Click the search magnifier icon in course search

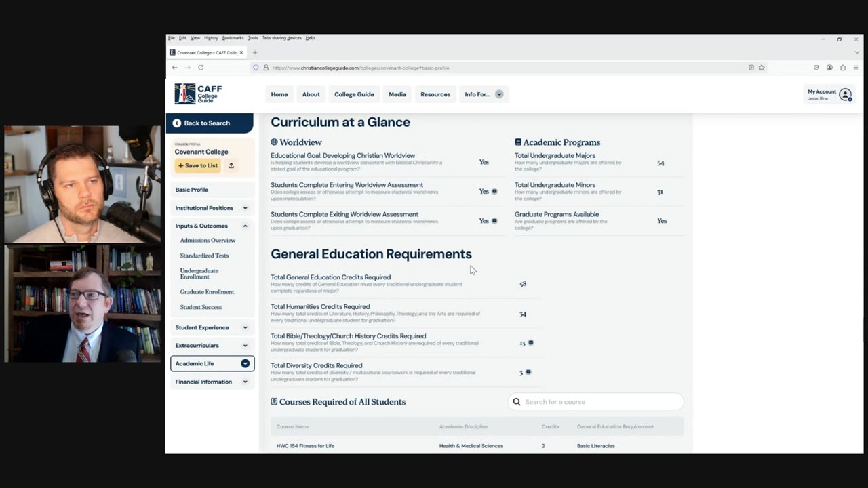(x=517, y=402)
